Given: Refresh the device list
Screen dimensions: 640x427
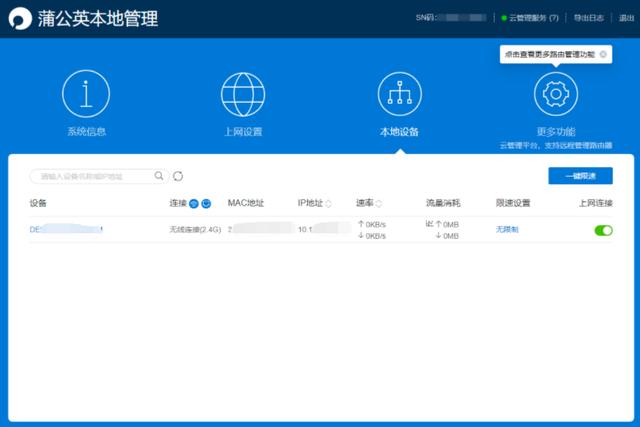Looking at the screenshot, I should point(178,176).
